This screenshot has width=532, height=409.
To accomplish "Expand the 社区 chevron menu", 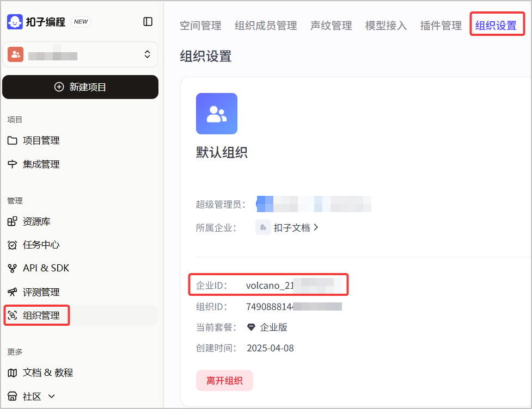I will click(52, 396).
